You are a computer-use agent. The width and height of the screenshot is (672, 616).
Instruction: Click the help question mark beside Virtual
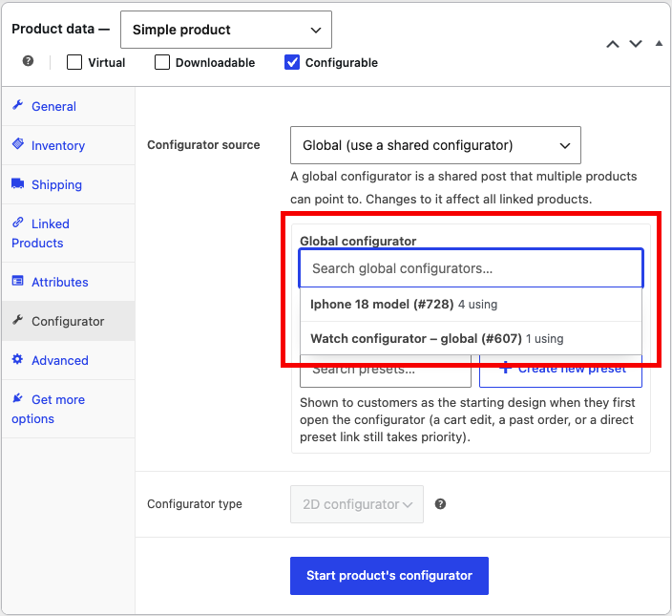28,61
